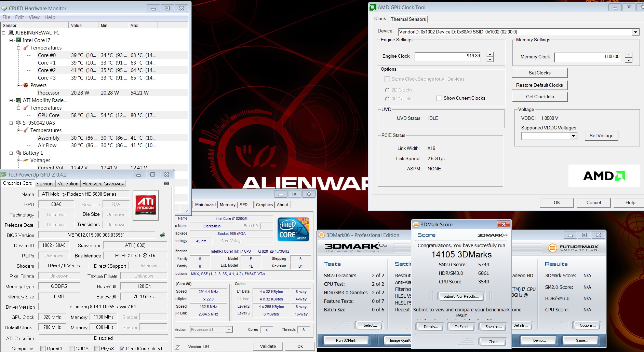Collapse the Battery 1 tree node
The height and width of the screenshot is (352, 644).
(11, 153)
